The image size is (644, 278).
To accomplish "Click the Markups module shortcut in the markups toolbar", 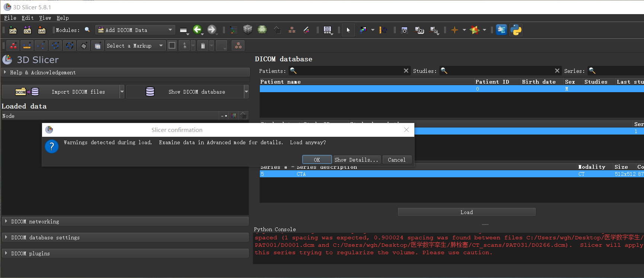I will 238,46.
